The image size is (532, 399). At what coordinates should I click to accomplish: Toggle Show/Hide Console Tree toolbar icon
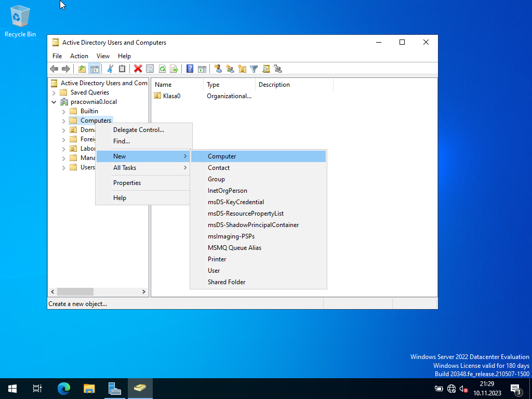coord(95,69)
